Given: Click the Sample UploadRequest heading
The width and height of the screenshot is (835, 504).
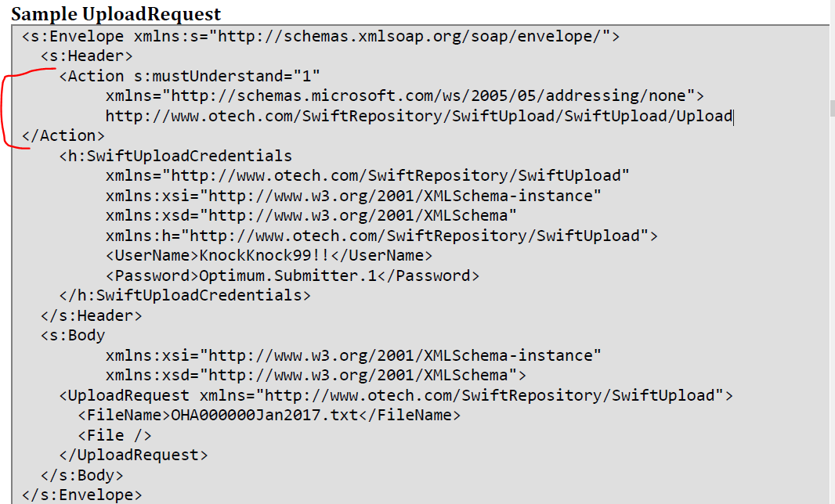Looking at the screenshot, I should point(116,13).
